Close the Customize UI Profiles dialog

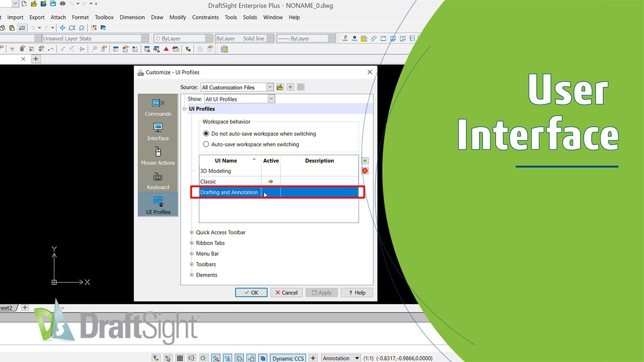(370, 72)
